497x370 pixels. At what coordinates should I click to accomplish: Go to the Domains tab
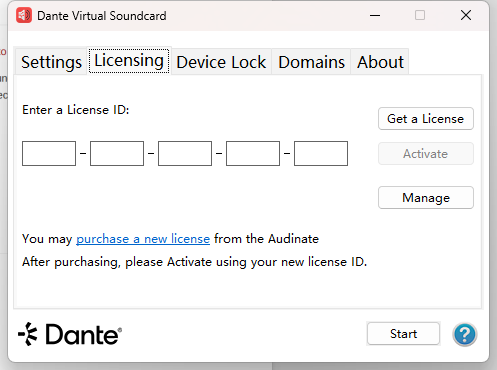point(311,62)
